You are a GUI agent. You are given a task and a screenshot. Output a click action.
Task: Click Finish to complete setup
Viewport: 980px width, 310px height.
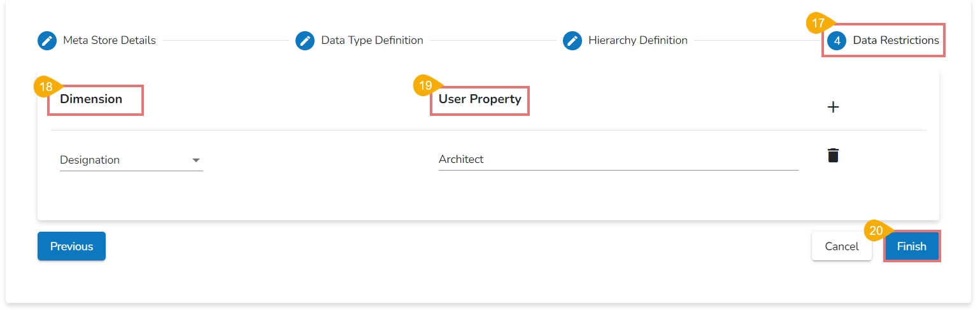click(911, 246)
